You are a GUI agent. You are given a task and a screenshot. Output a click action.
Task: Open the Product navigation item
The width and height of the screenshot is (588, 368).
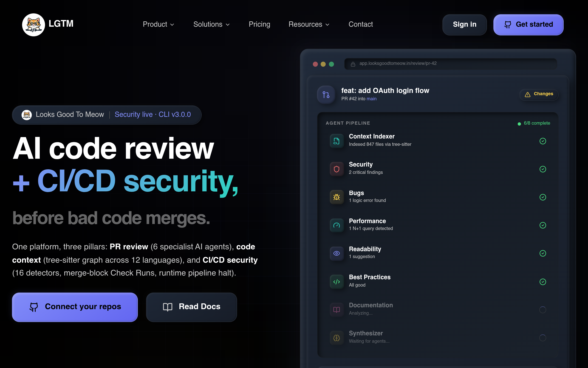[158, 24]
